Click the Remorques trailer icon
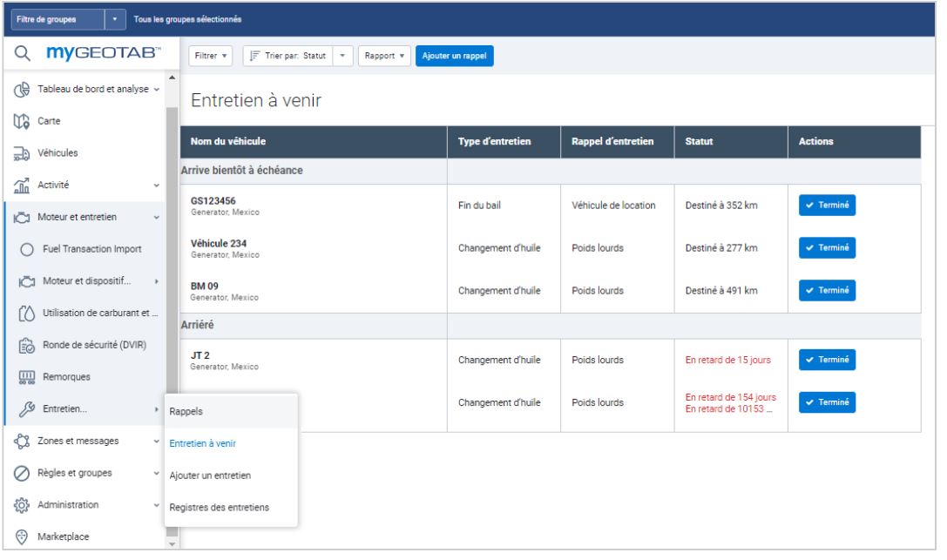The height and width of the screenshot is (560, 947). 25,377
